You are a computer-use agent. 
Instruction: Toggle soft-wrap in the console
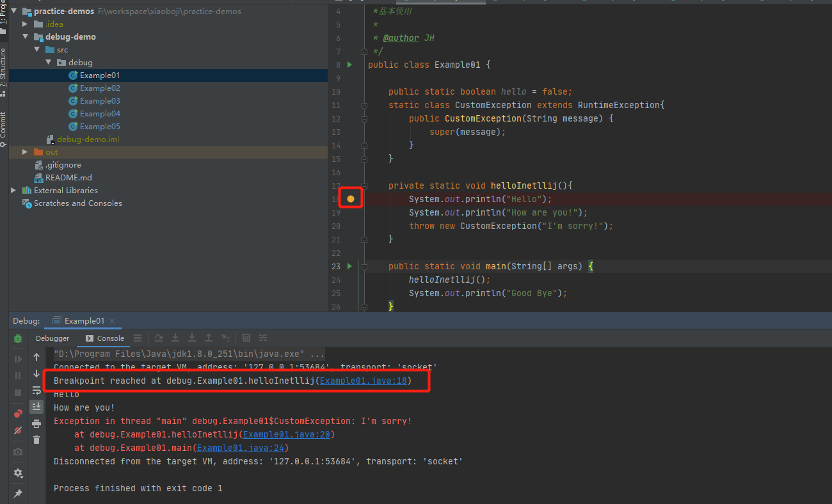point(36,391)
